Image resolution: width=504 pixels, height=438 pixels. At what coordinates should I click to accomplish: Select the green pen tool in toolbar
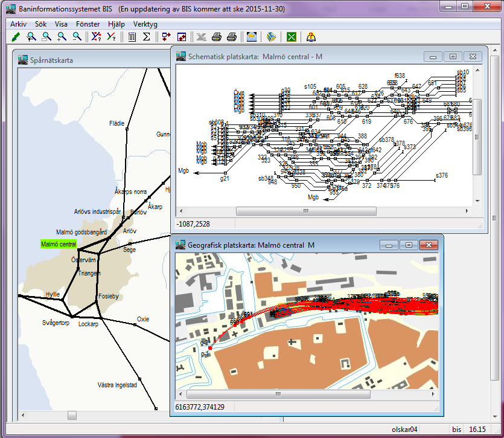[x=16, y=37]
